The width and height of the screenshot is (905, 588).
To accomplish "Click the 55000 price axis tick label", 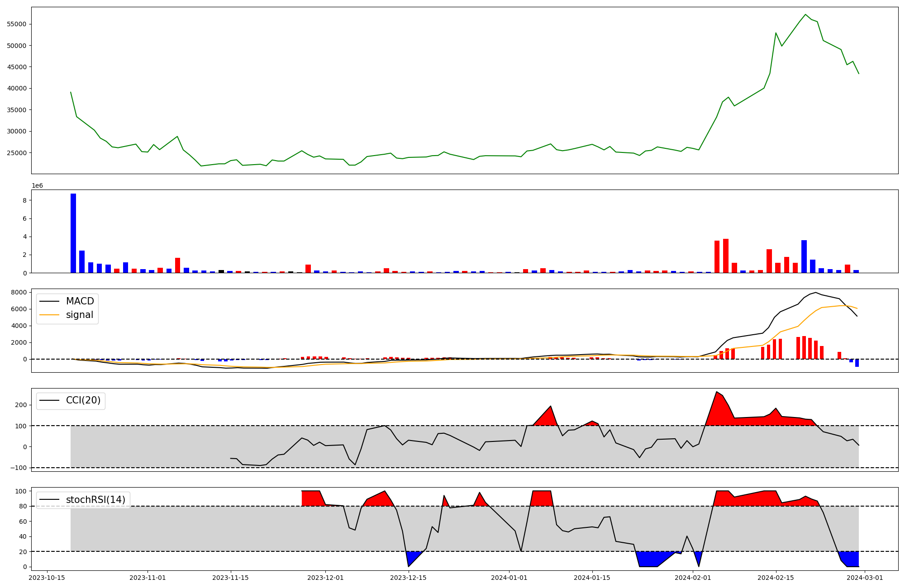I will [16, 24].
